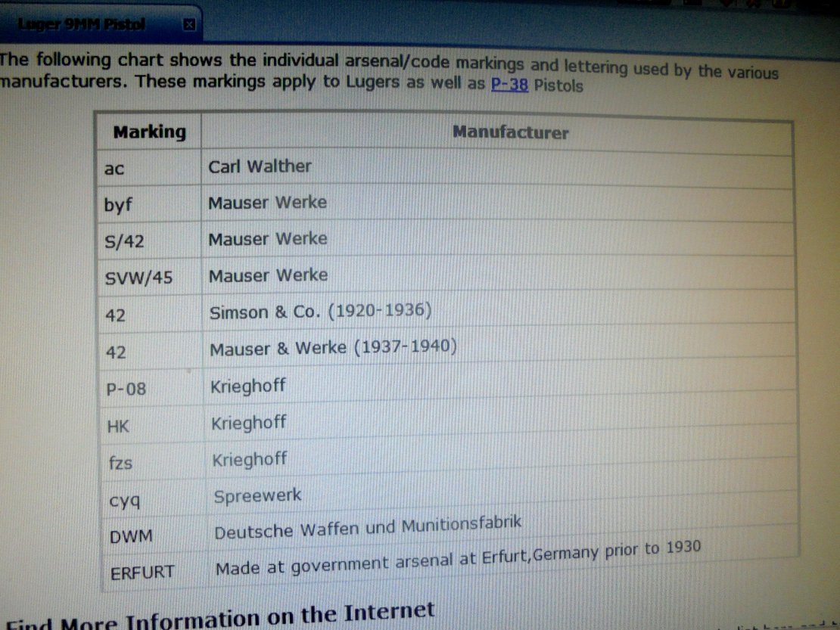Close the Luger 9MM Pistol tab
Screen dimensions: 840x630
point(189,25)
